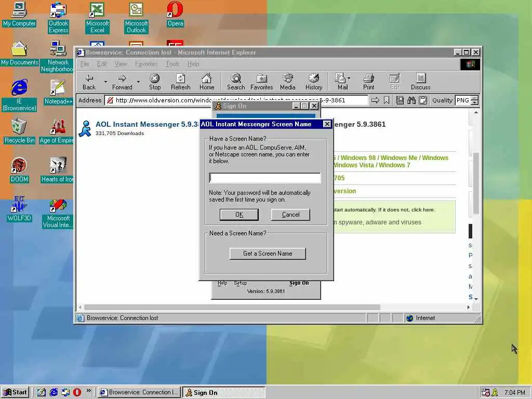Image resolution: width=532 pixels, height=399 pixels.
Task: Click IE horizontal scrollbar thumb
Action: tap(232, 307)
